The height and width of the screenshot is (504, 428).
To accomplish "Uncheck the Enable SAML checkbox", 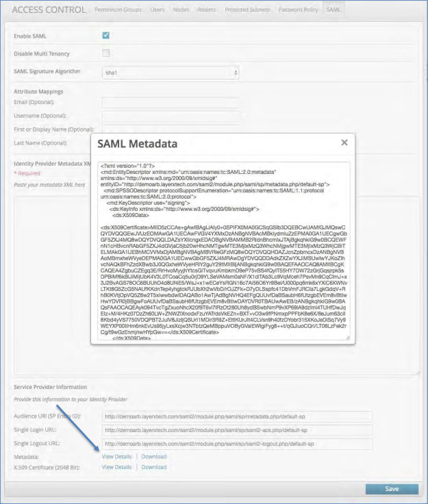I will (x=105, y=36).
